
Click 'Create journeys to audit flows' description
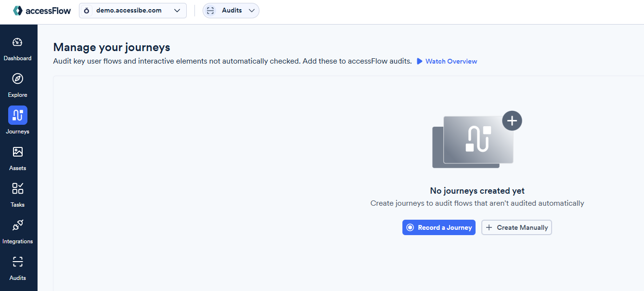pyautogui.click(x=477, y=203)
